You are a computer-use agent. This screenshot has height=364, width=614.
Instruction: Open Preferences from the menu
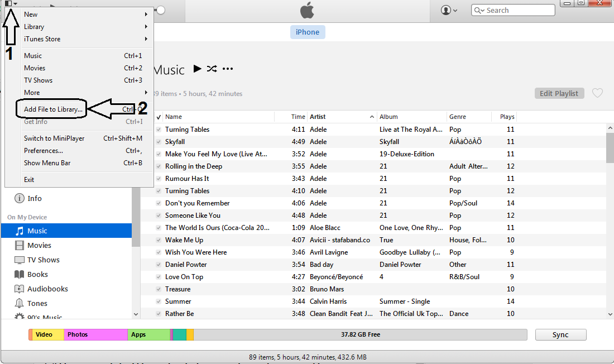pyautogui.click(x=87, y=151)
